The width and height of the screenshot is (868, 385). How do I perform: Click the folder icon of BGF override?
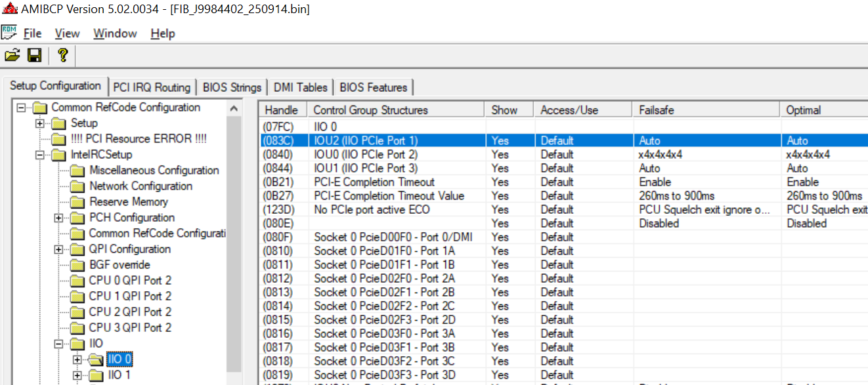(x=77, y=265)
